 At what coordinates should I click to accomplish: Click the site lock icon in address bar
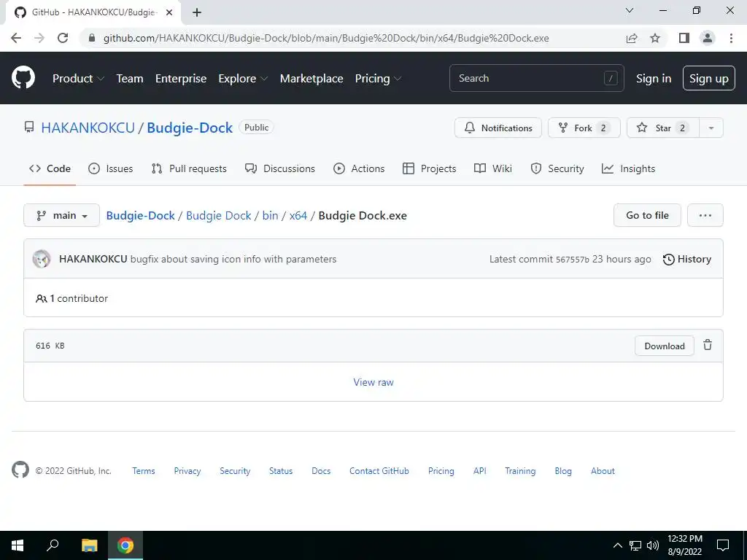(x=92, y=38)
